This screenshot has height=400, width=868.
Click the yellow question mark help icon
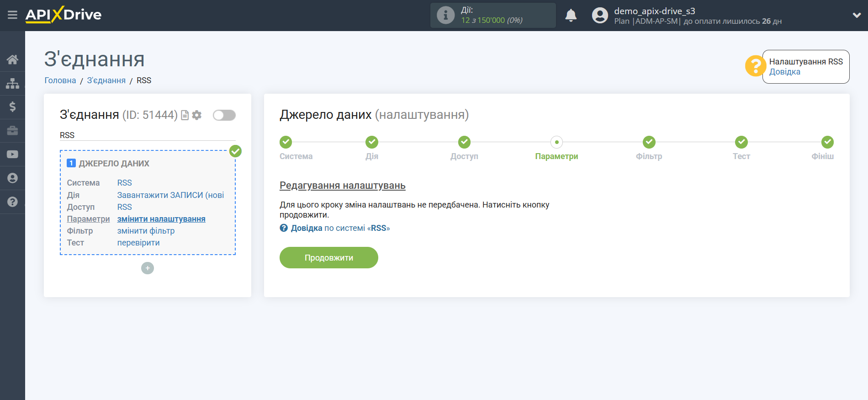(755, 66)
